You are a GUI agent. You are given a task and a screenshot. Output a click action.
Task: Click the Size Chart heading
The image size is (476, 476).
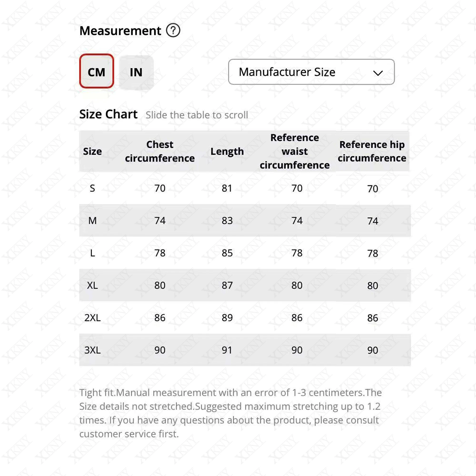pyautogui.click(x=108, y=114)
